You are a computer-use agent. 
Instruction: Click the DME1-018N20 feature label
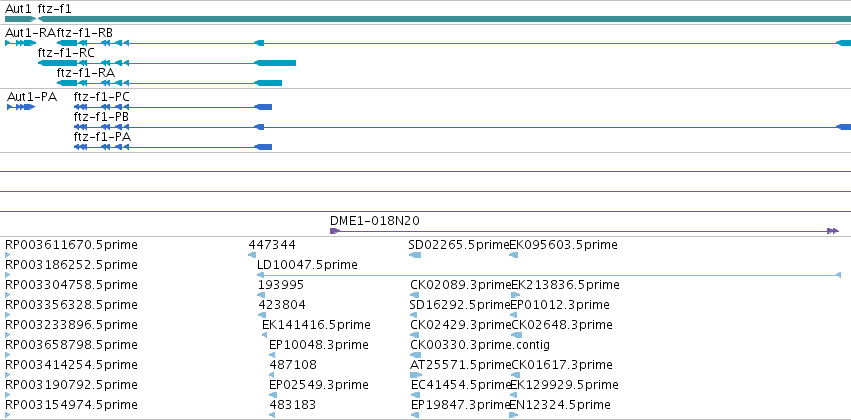(x=375, y=221)
